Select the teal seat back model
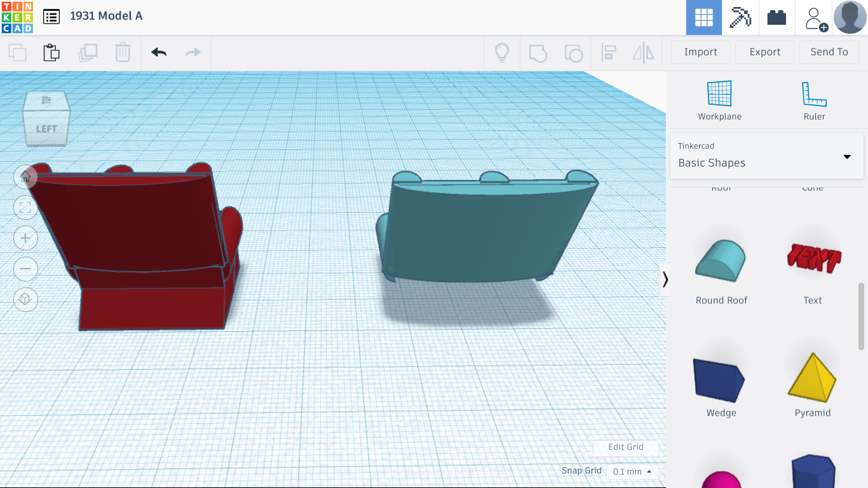 point(486,226)
